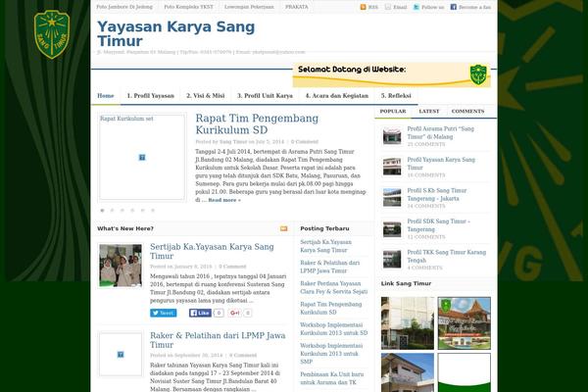Screen dimensions: 588x392
Task: Click the Selamat Datang di Website banner
Action: point(391,75)
